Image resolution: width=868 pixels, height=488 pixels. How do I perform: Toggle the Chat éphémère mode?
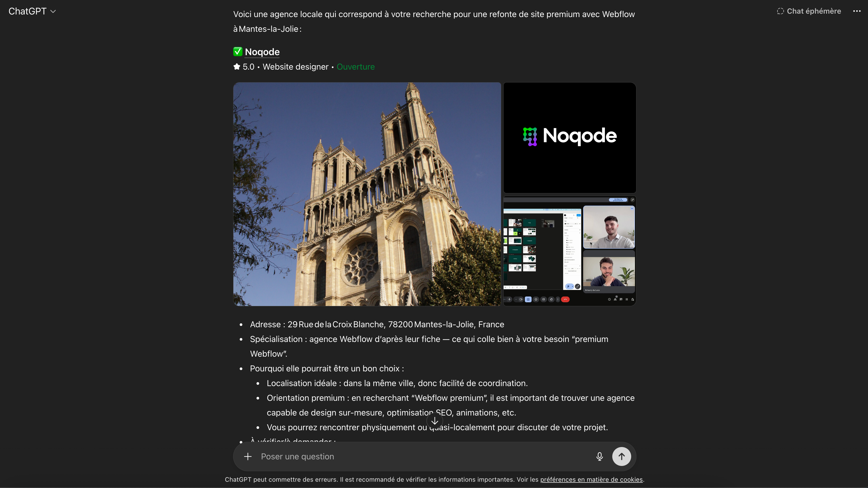point(809,11)
